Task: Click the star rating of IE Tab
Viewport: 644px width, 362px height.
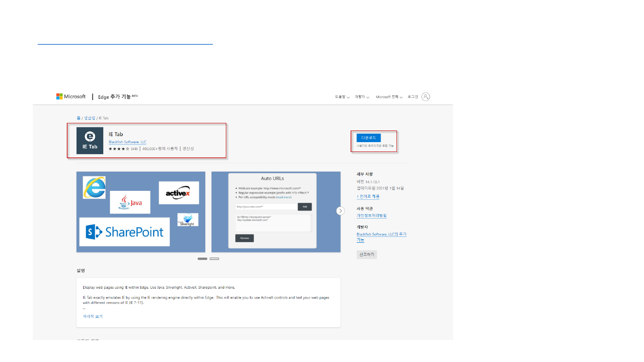Action: pos(119,149)
